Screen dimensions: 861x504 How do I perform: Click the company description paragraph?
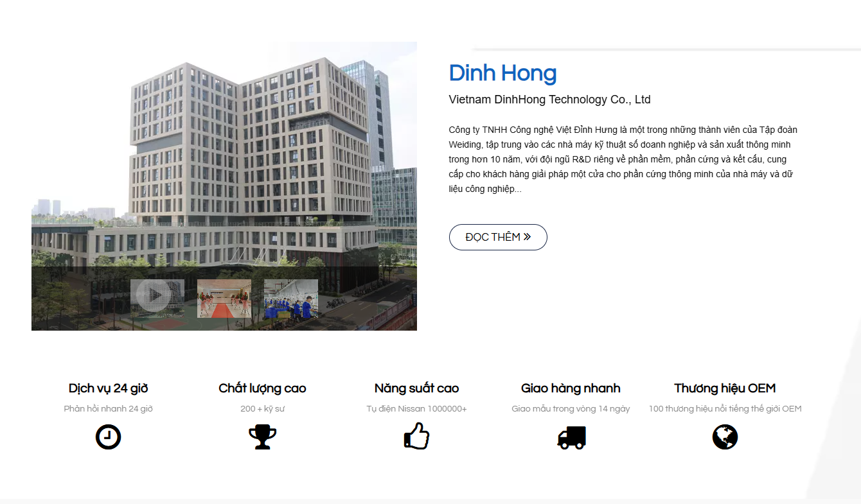623,159
